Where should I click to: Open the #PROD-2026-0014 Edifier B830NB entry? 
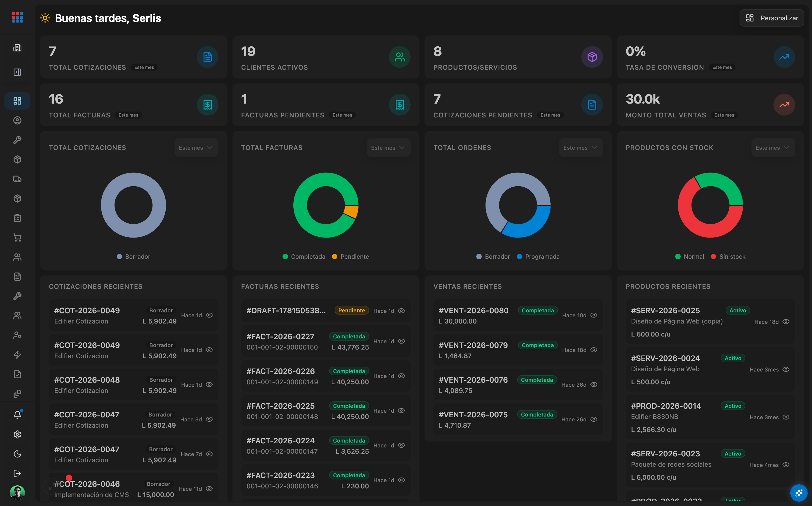click(710, 417)
